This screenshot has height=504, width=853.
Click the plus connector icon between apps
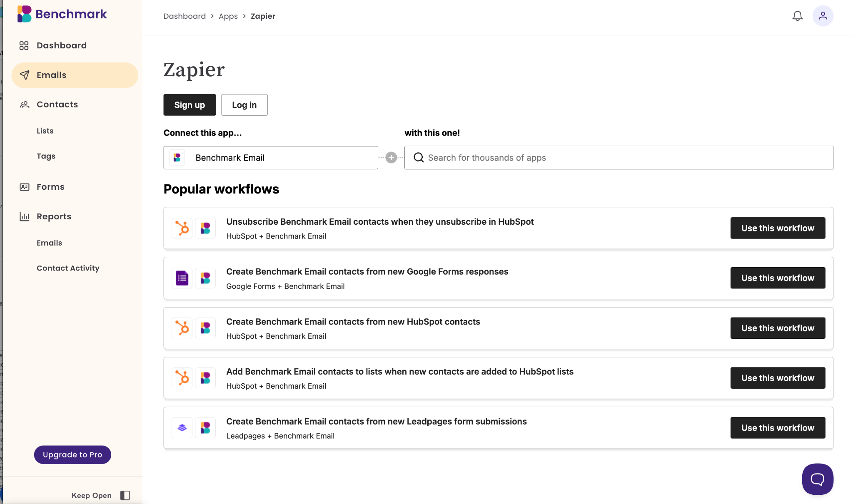[x=391, y=158]
